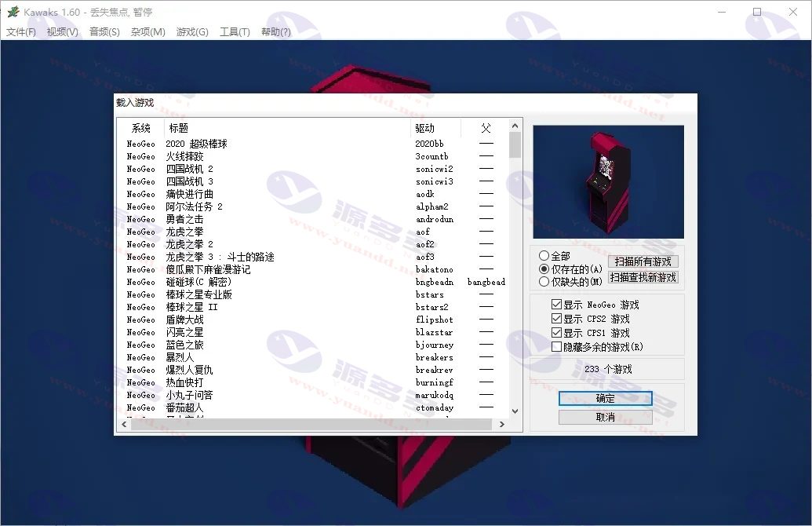The width and height of the screenshot is (812, 526).
Task: Select the game 四国战机 3
Action: (x=189, y=181)
